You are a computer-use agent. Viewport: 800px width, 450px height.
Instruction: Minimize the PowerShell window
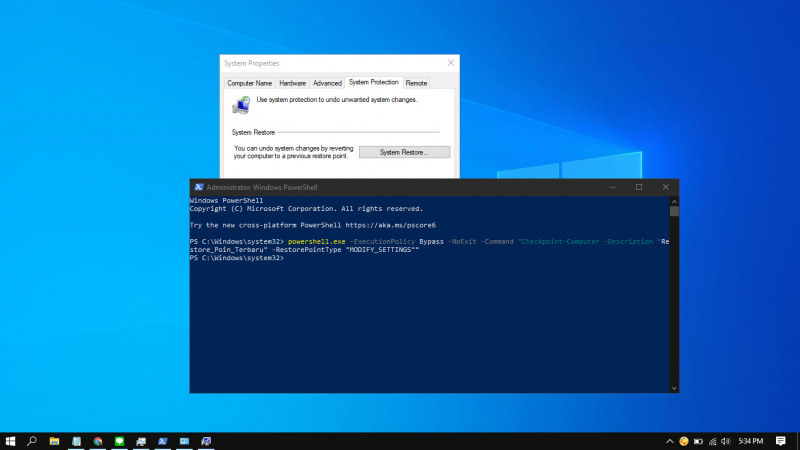point(612,187)
